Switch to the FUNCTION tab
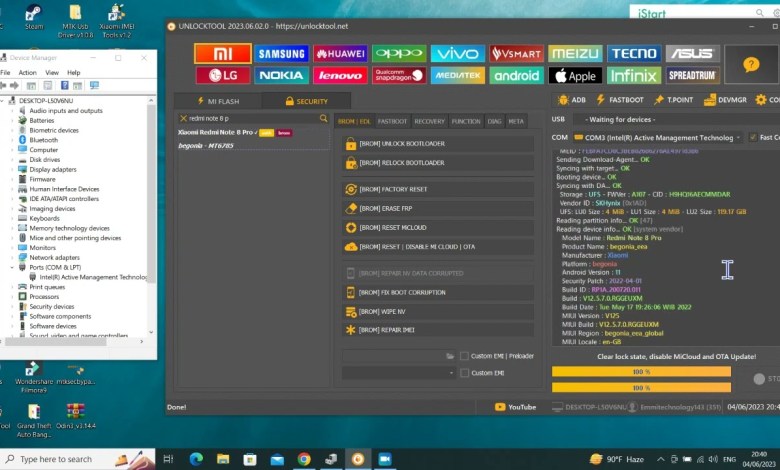Screen dimensions: 780x470 pyautogui.click(x=466, y=121)
